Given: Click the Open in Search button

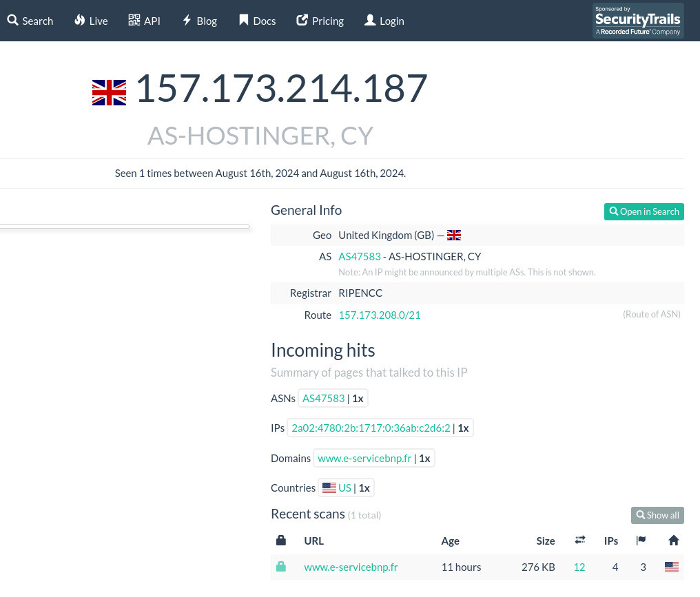Looking at the screenshot, I should pyautogui.click(x=644, y=211).
